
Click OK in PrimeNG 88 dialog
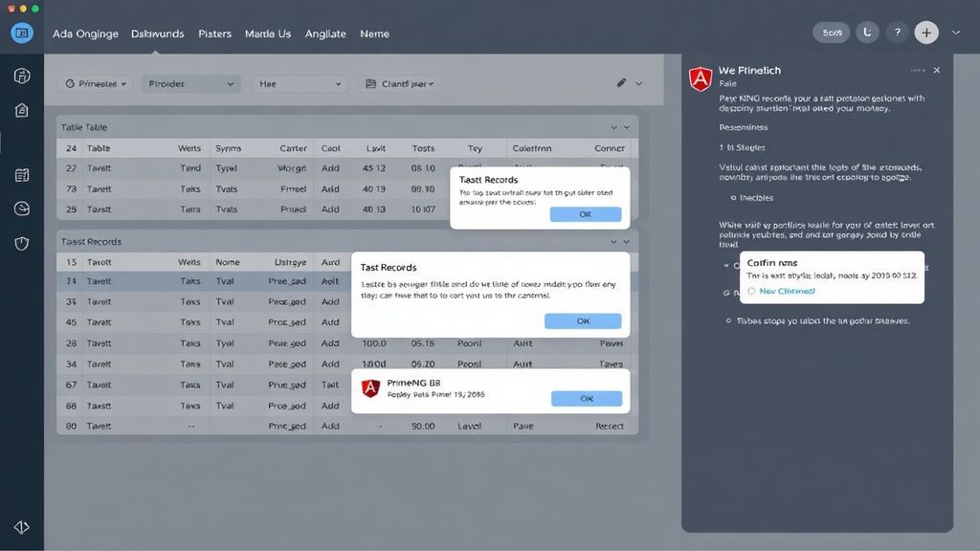click(587, 399)
